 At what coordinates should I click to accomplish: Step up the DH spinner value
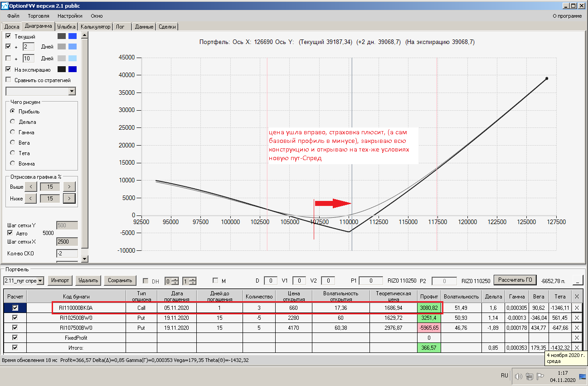point(176,279)
